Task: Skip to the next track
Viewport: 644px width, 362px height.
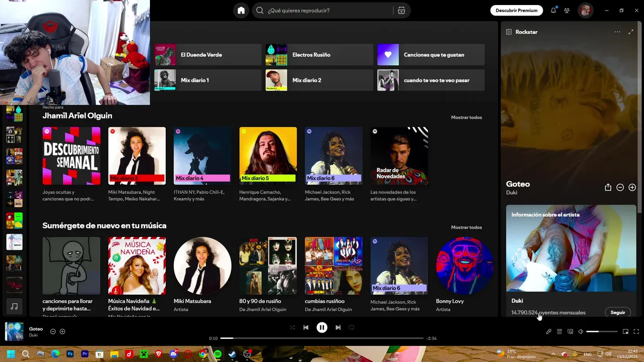Action: [x=338, y=327]
